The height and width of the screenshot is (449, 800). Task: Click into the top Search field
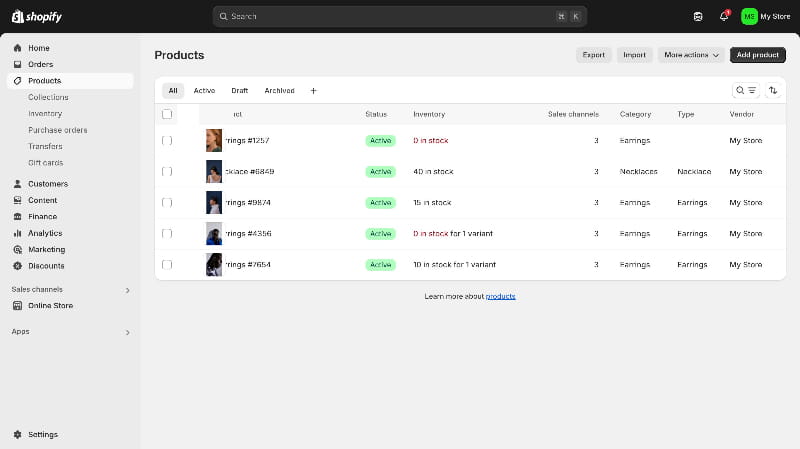(399, 16)
